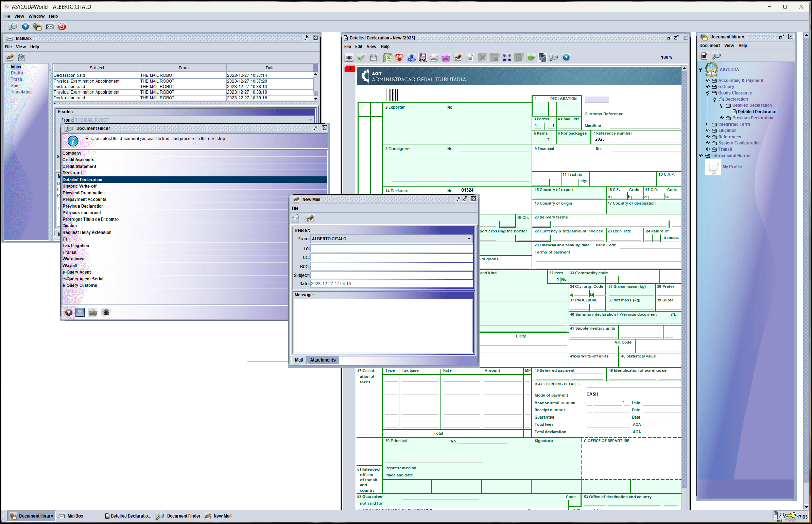The width and height of the screenshot is (812, 524).
Task: Click the XML floppy disk save icon
Action: [423, 58]
